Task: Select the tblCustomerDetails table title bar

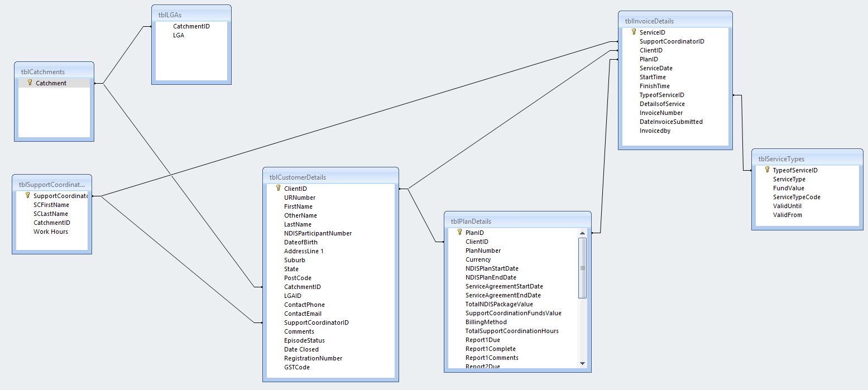Action: click(330, 177)
